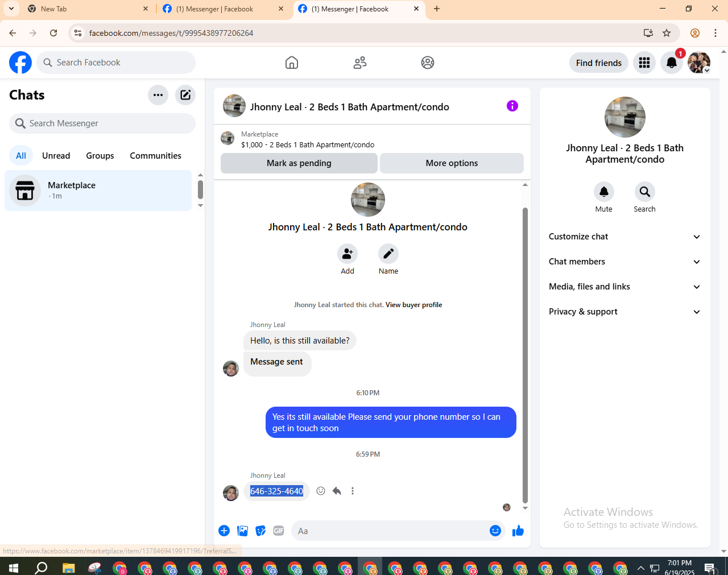728x575 pixels.
Task: Mute the conversation bell icon
Action: point(604,192)
